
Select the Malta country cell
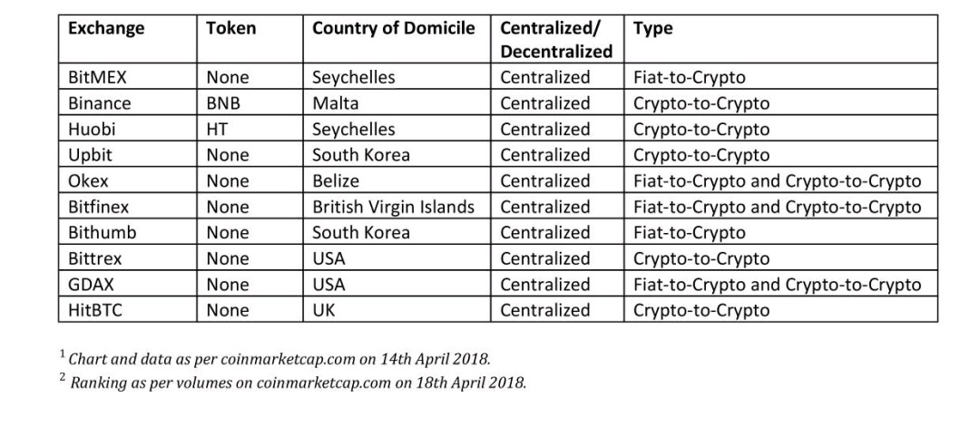click(x=335, y=103)
